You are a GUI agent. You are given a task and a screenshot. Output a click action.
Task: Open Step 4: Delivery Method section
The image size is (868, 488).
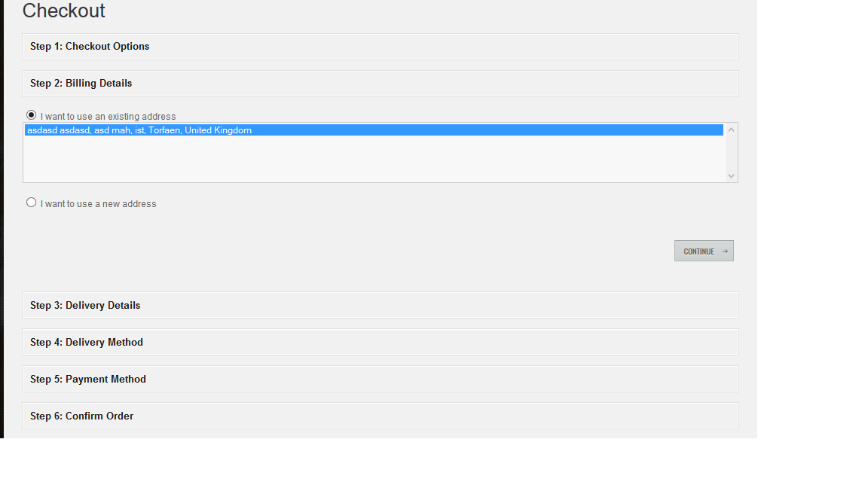point(87,343)
